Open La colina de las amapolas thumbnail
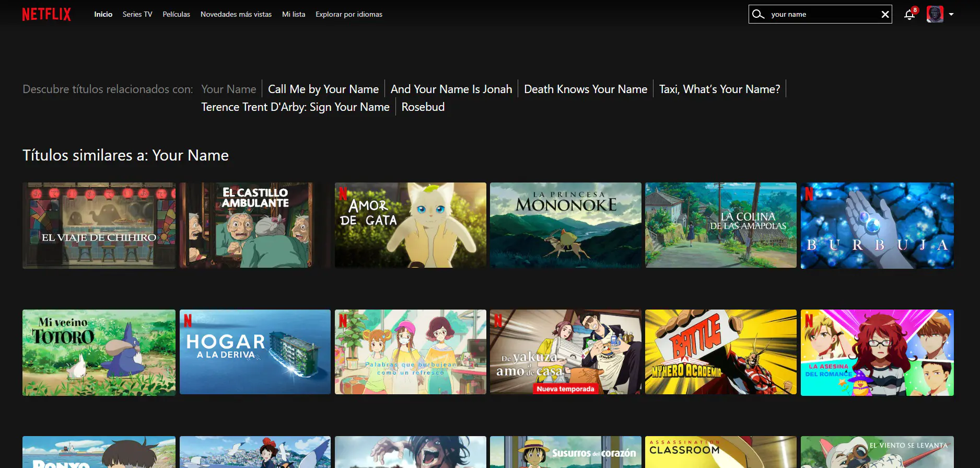This screenshot has height=468, width=980. (x=721, y=225)
